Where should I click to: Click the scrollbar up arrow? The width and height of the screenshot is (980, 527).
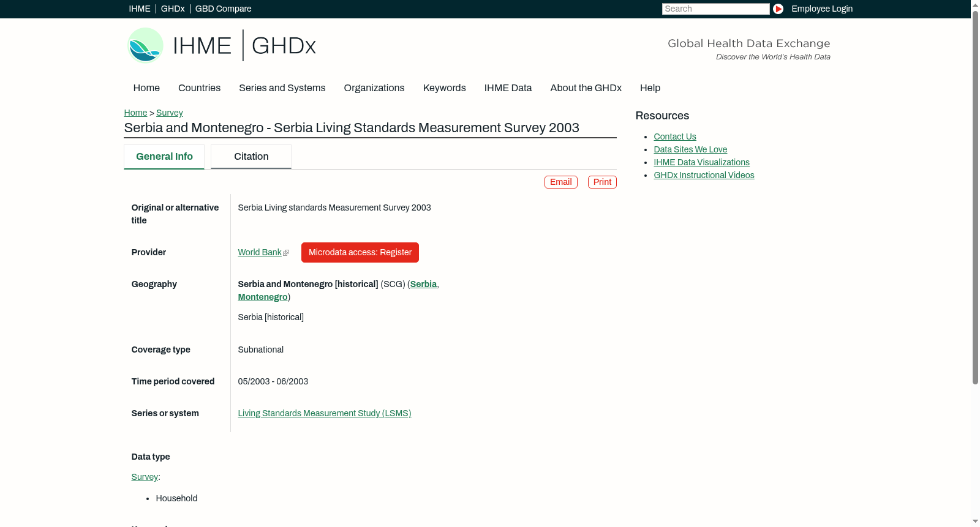point(975,5)
